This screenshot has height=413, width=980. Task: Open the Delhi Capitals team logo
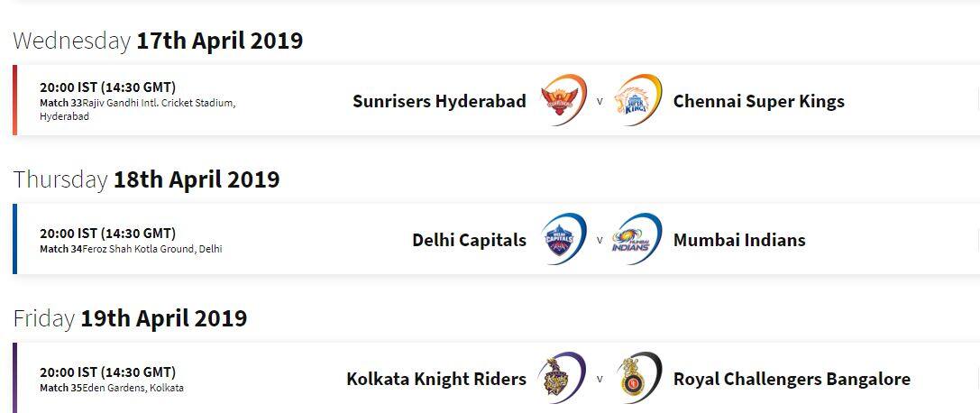(x=563, y=239)
